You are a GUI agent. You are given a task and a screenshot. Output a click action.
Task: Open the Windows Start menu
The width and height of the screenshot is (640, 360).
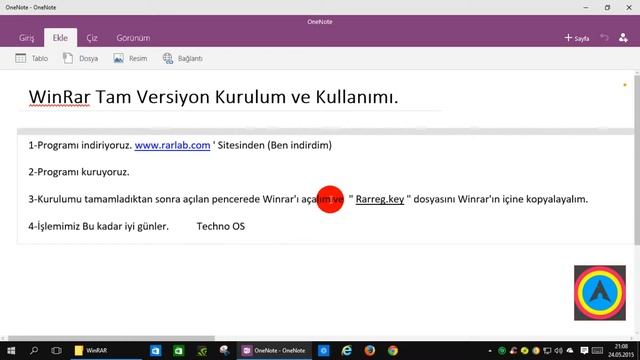coord(11,351)
